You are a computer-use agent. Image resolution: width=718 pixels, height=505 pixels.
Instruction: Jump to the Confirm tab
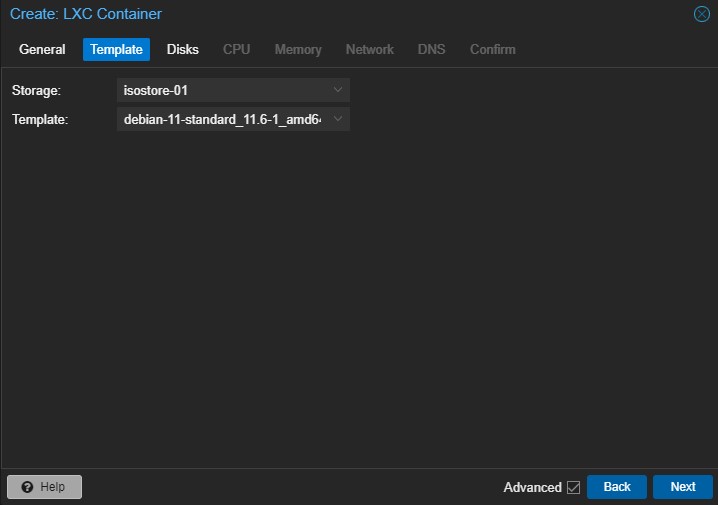[493, 49]
